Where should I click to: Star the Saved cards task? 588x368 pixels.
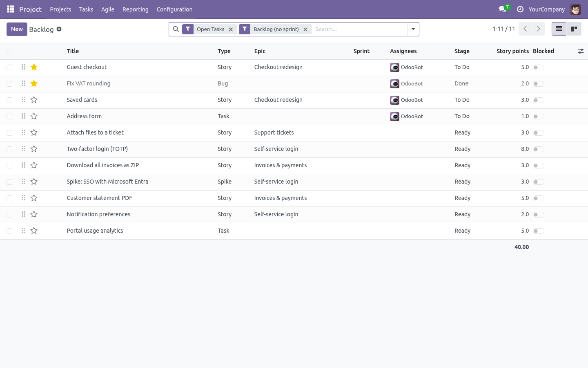click(34, 100)
